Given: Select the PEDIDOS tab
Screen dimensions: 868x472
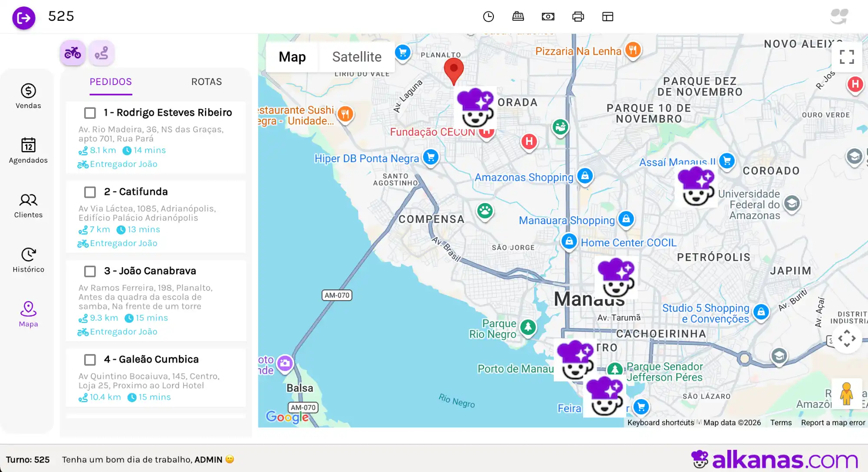Looking at the screenshot, I should pos(111,82).
